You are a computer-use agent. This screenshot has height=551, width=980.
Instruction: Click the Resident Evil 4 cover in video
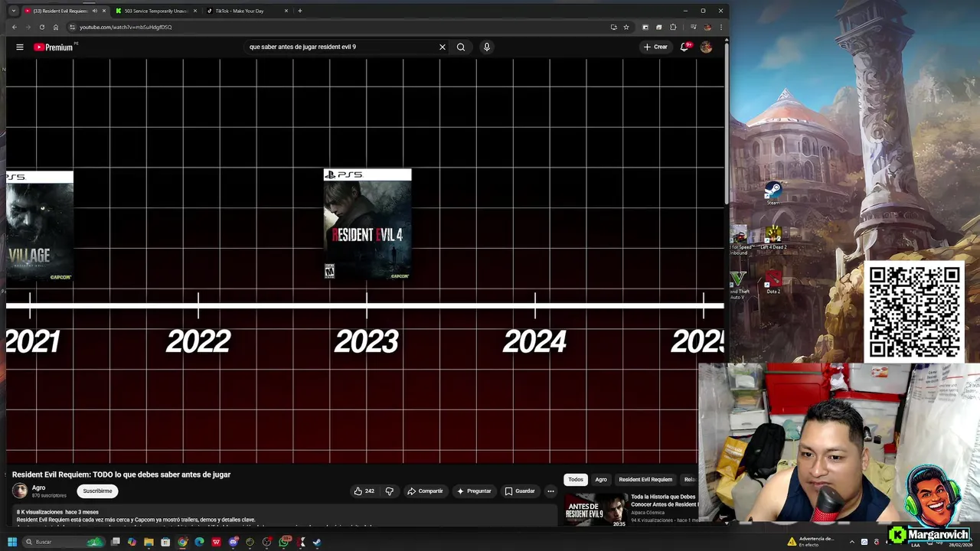(367, 224)
